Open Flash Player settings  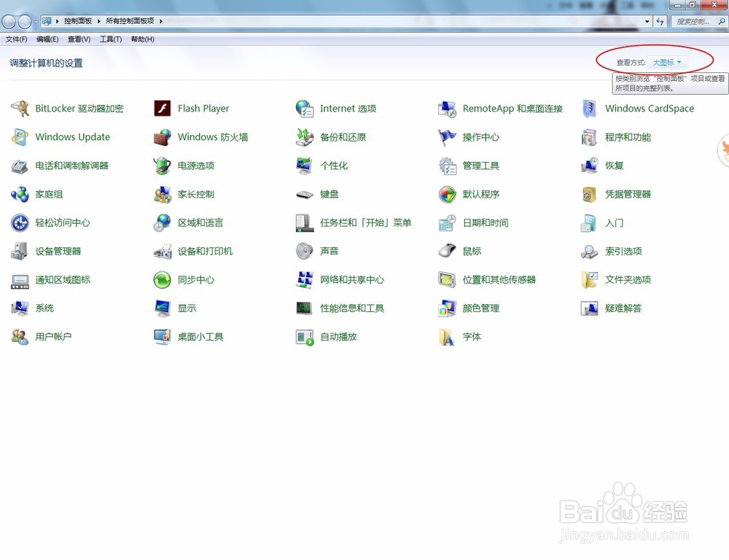click(x=203, y=108)
